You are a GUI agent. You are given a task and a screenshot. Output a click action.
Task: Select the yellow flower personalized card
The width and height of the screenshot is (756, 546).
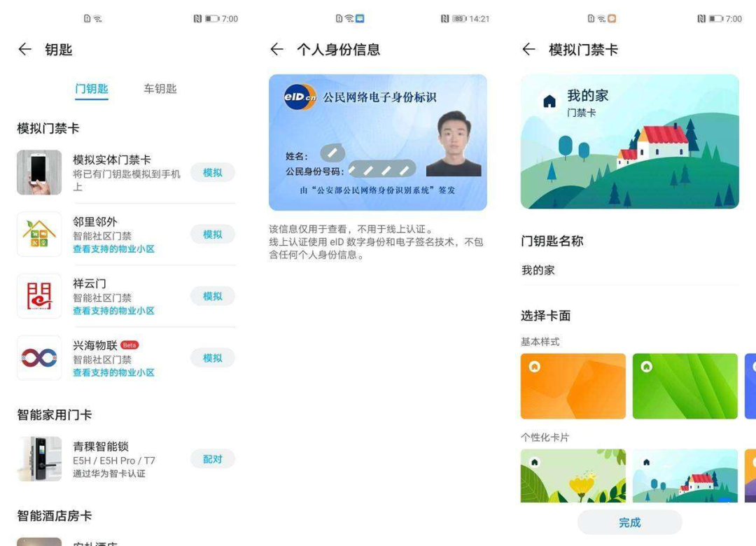[x=573, y=475]
